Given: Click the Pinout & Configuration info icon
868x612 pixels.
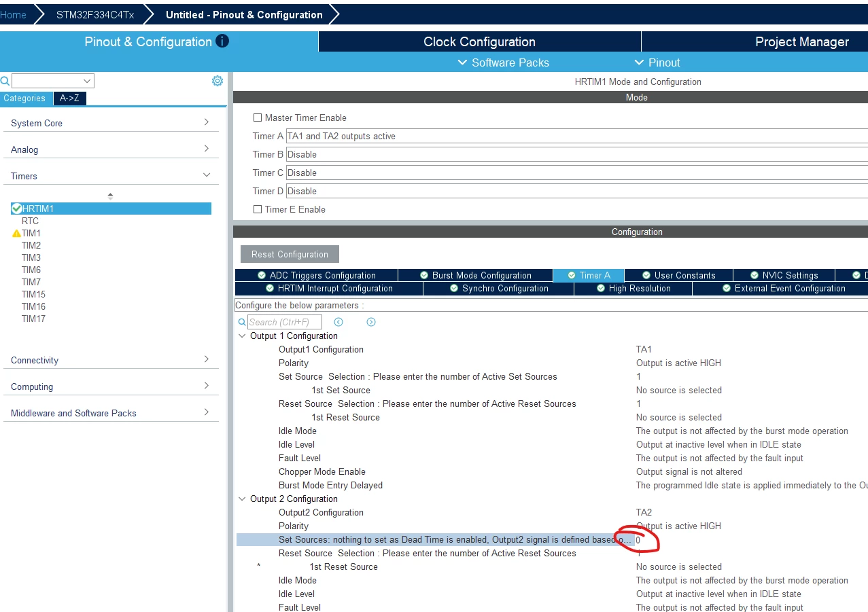Looking at the screenshot, I should [222, 41].
